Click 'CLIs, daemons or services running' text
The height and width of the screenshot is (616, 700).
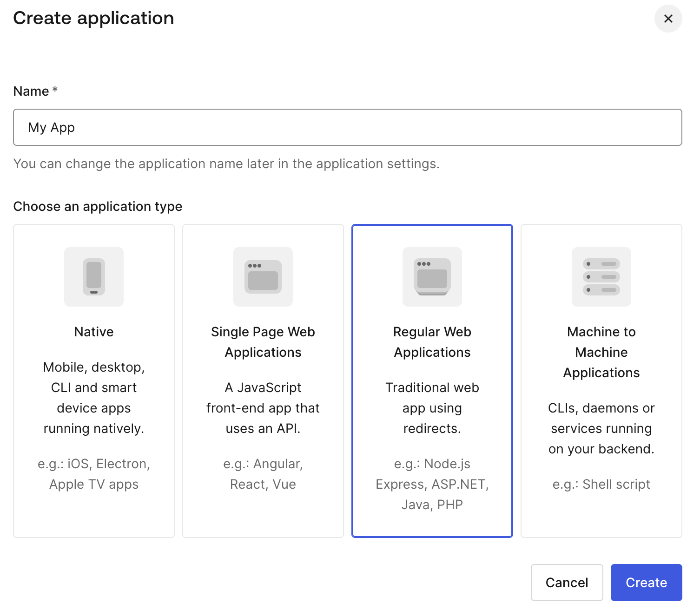click(x=601, y=428)
